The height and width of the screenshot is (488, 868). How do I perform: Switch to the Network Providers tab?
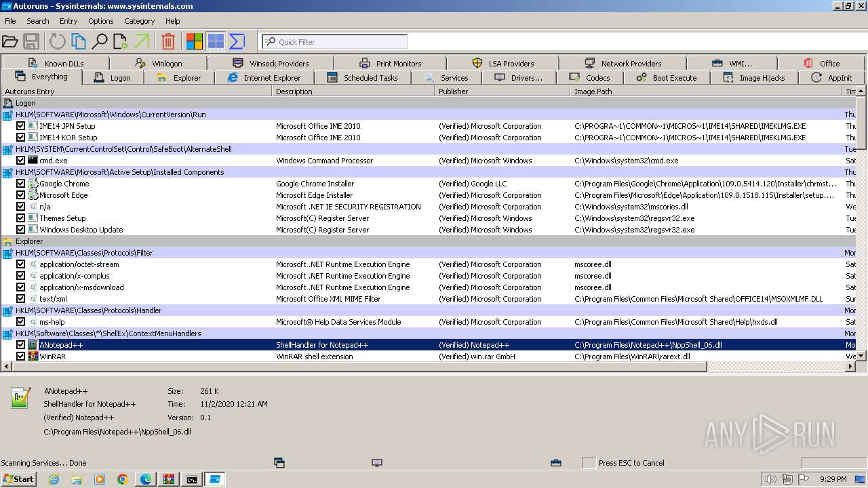coord(623,63)
